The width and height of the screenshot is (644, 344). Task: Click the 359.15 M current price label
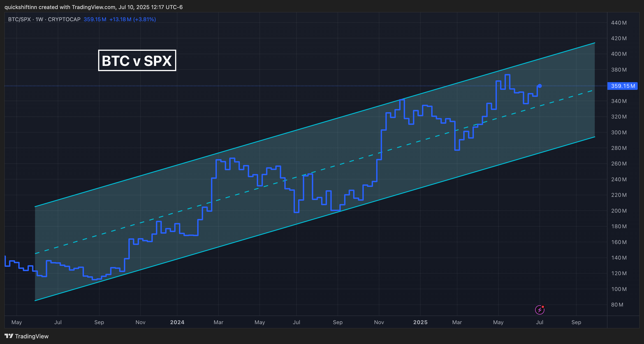click(623, 86)
